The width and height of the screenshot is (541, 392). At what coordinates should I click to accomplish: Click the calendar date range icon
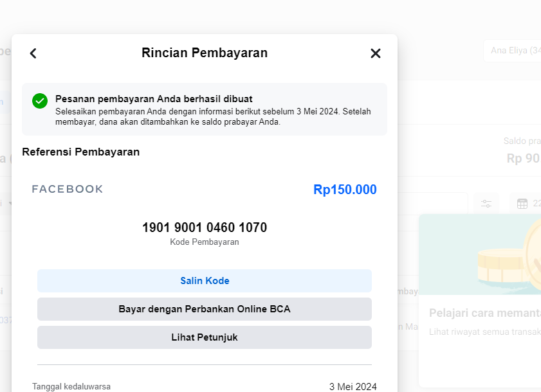[x=522, y=204]
